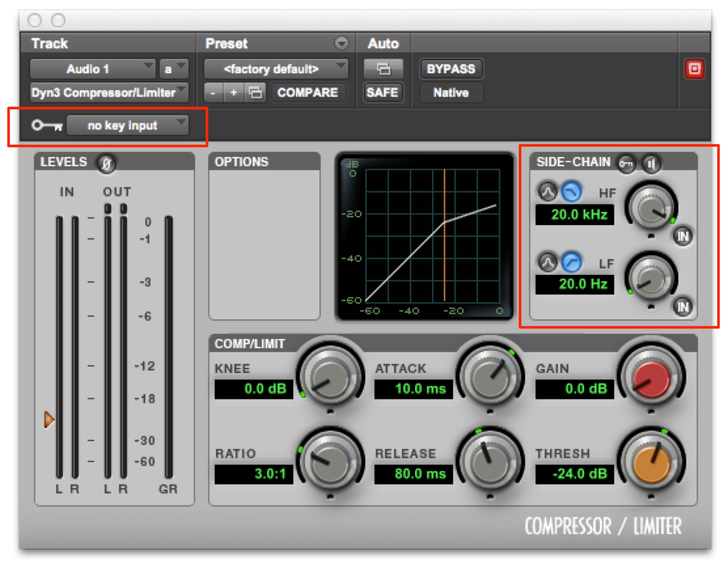Click the THRESH -24.0 dB value field
728x571 pixels.
coord(574,474)
